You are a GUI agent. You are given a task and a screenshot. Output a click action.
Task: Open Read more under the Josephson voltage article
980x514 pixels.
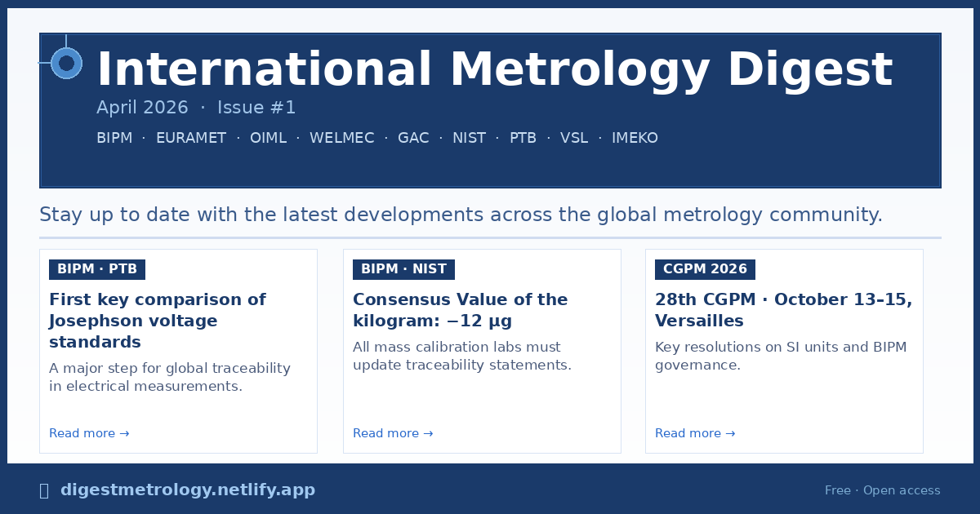[x=89, y=433]
